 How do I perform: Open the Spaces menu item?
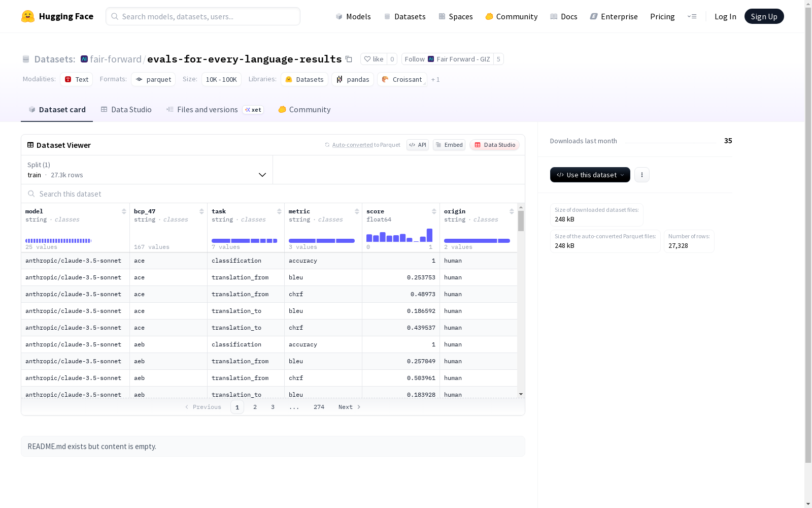456,16
